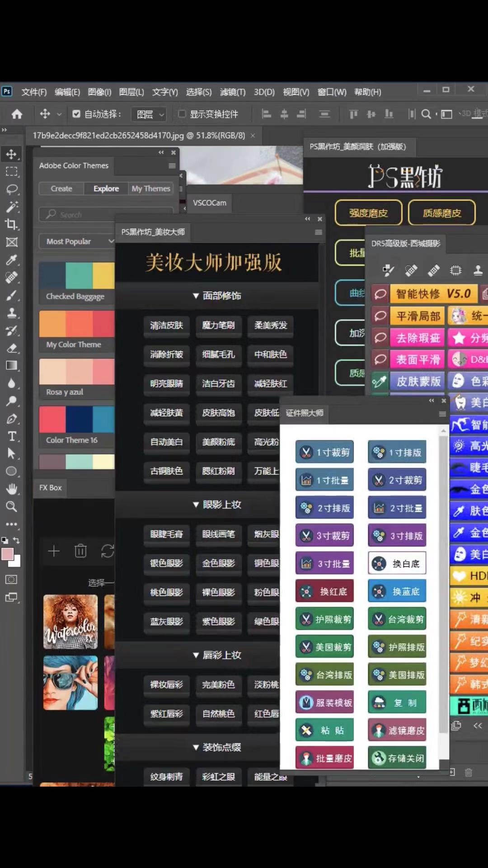Open the 文件(F) menu
The width and height of the screenshot is (488, 868).
[34, 92]
